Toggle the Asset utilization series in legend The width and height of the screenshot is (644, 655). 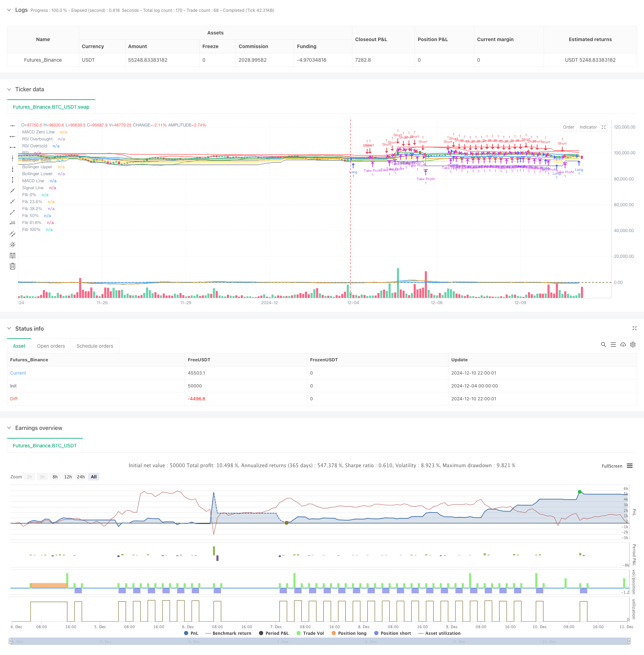439,633
